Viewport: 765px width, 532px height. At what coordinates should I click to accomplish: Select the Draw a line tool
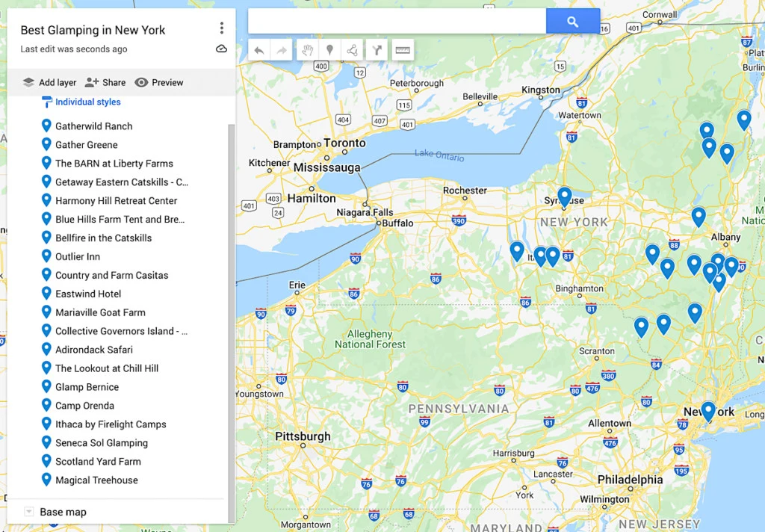click(353, 50)
